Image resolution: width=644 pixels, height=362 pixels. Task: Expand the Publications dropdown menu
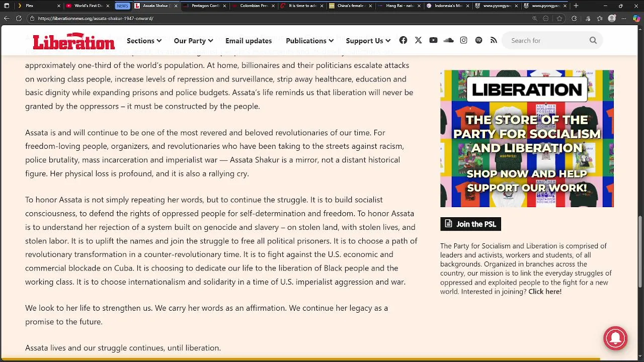click(x=309, y=41)
